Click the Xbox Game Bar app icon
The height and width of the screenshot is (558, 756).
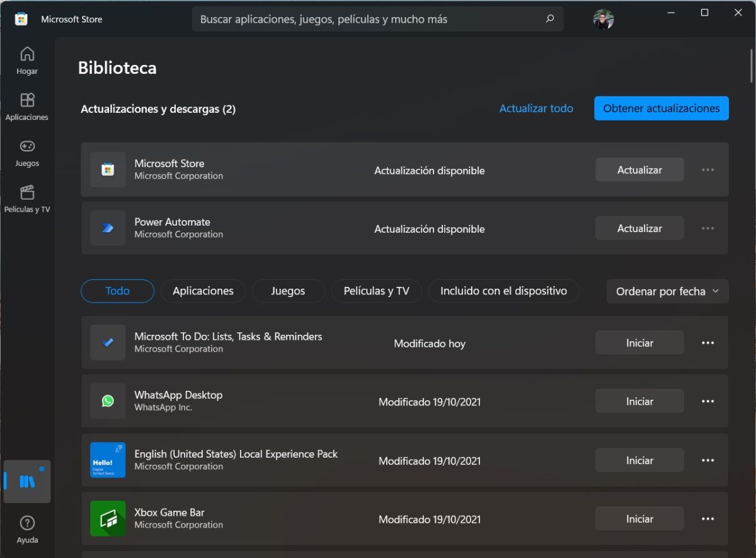[x=108, y=518]
